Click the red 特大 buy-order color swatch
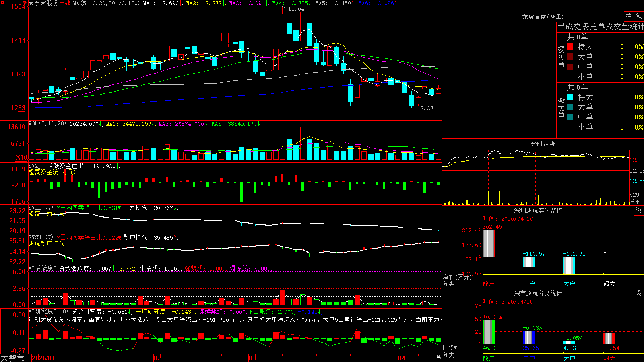Viewport: 644px width, 362px height. pyautogui.click(x=570, y=47)
